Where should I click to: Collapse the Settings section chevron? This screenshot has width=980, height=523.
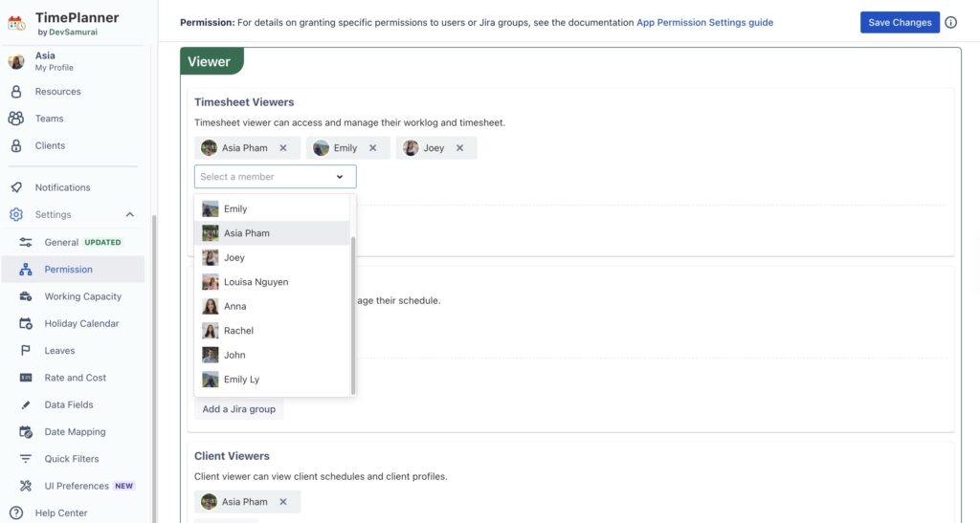tap(129, 215)
